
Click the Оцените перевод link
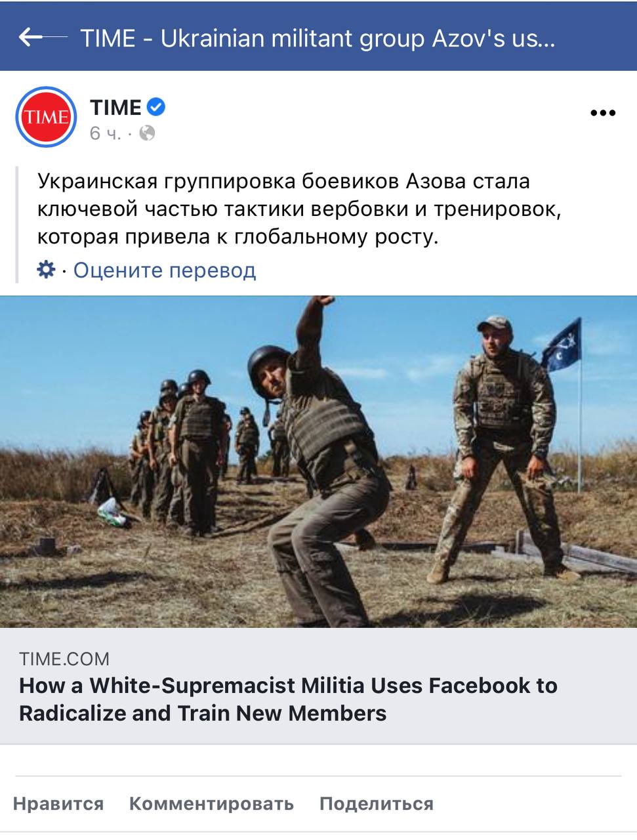165,270
